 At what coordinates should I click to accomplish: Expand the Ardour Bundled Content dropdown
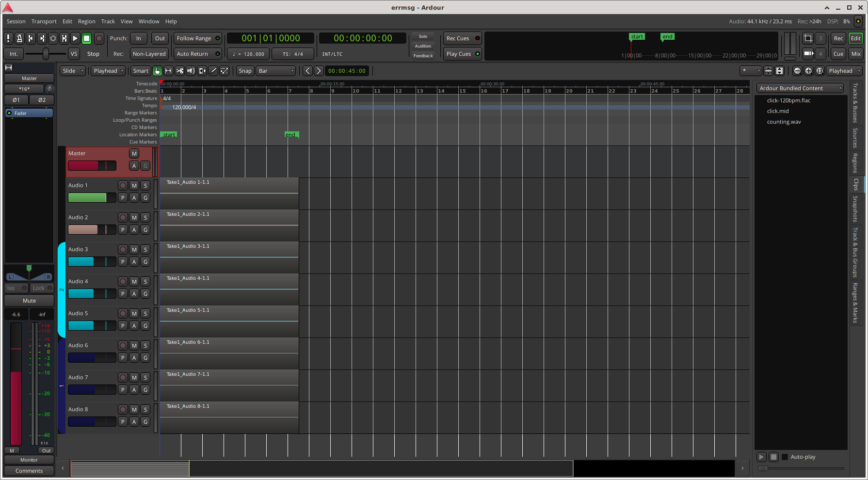tap(801, 88)
